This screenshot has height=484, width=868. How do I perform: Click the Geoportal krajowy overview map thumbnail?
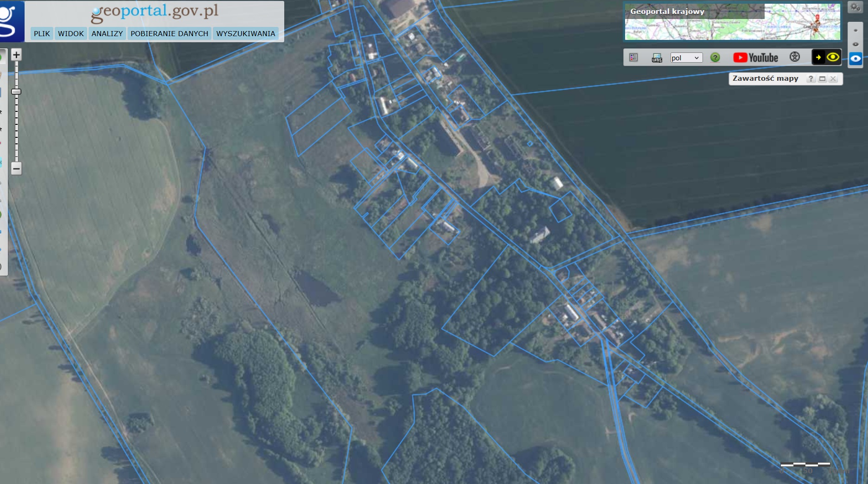(x=732, y=22)
